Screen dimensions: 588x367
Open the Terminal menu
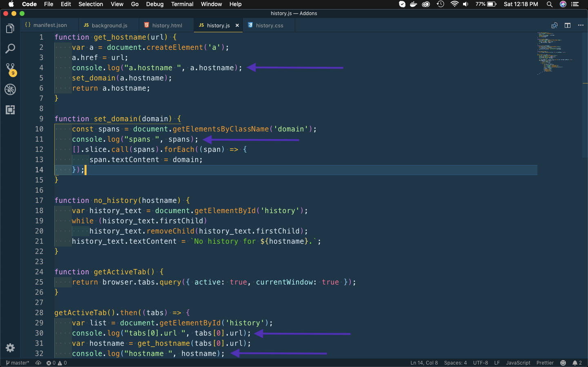point(182,4)
